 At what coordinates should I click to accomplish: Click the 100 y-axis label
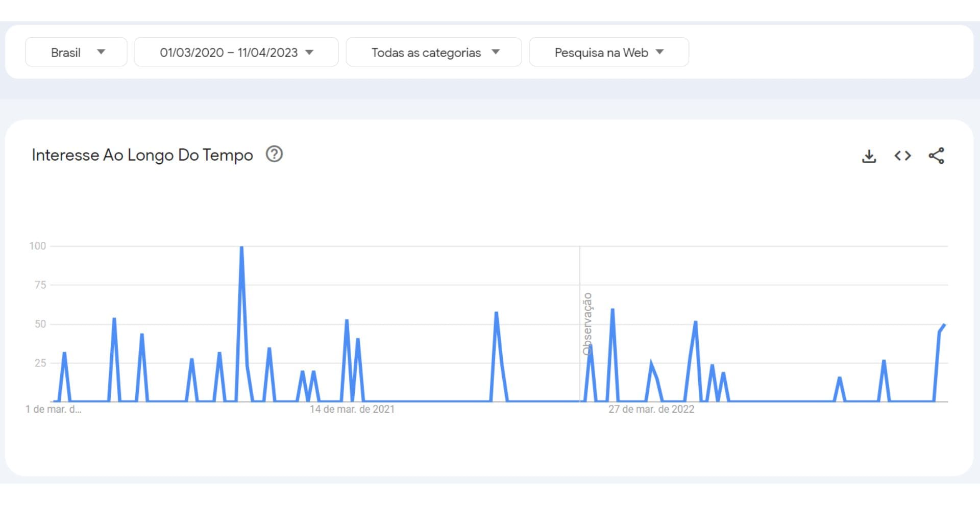[37, 246]
